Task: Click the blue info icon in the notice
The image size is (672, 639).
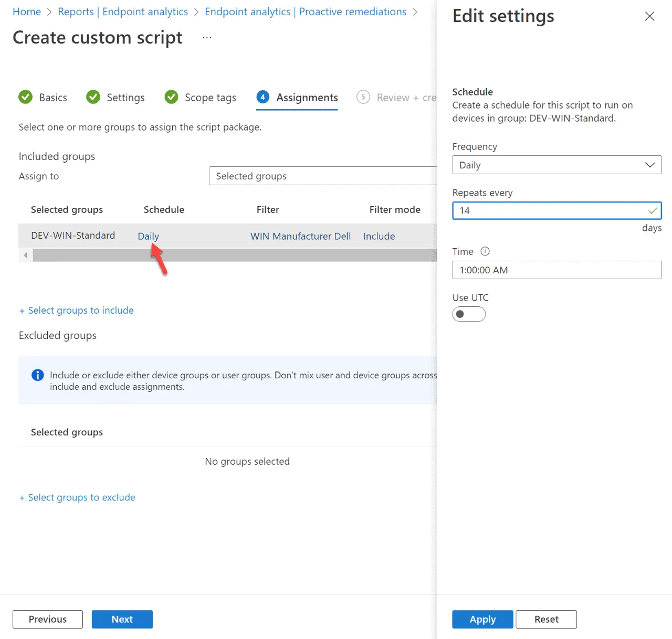Action: point(38,375)
